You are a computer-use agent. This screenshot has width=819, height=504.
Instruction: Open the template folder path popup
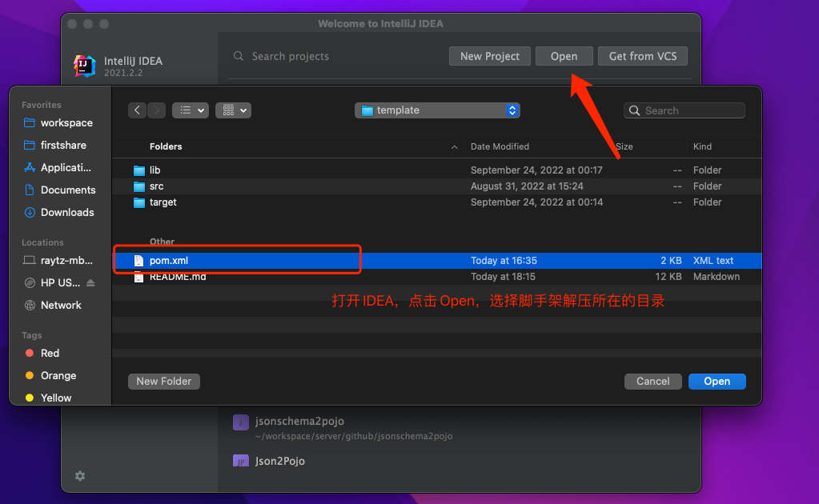[x=437, y=110]
